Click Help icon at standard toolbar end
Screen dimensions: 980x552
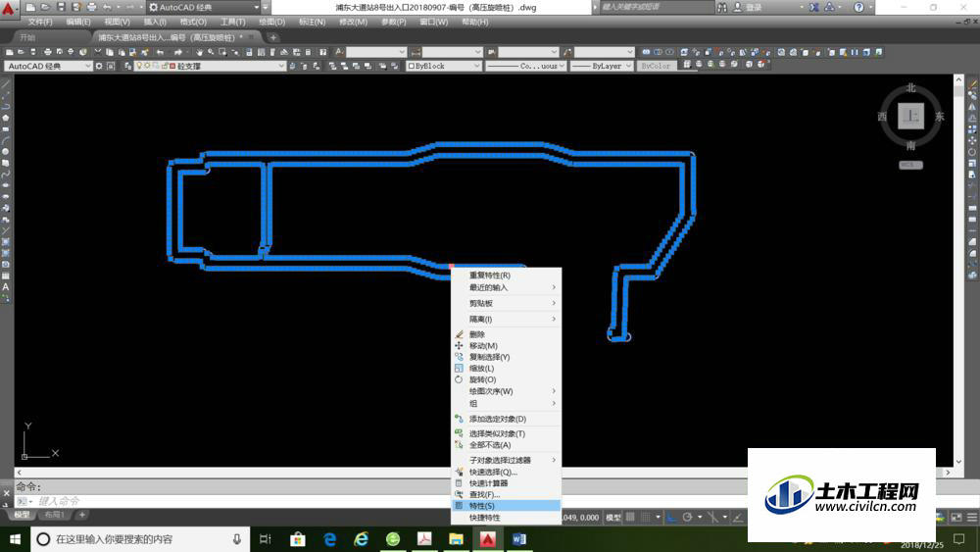[323, 52]
